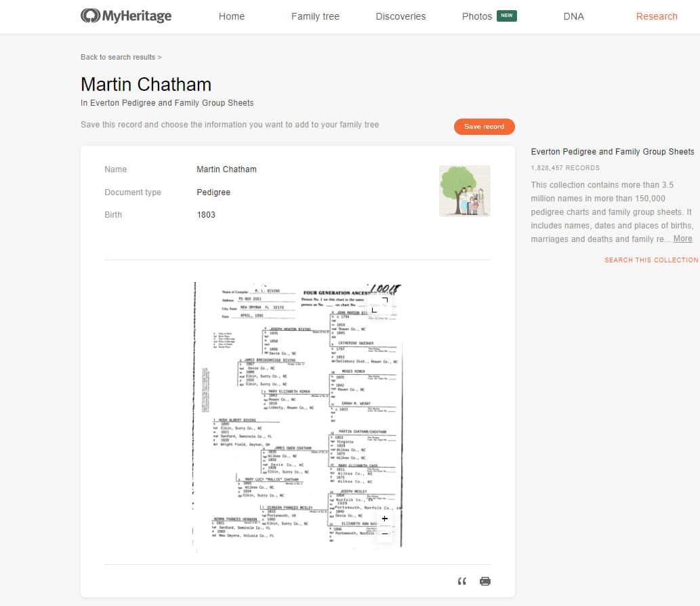This screenshot has height=606, width=700.
Task: Click the family tree illustration thumbnail
Action: coord(464,191)
